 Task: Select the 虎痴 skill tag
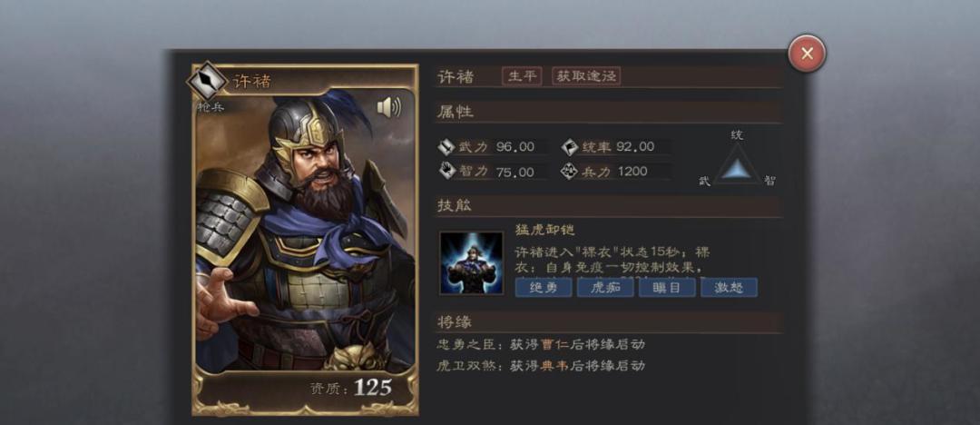point(605,287)
